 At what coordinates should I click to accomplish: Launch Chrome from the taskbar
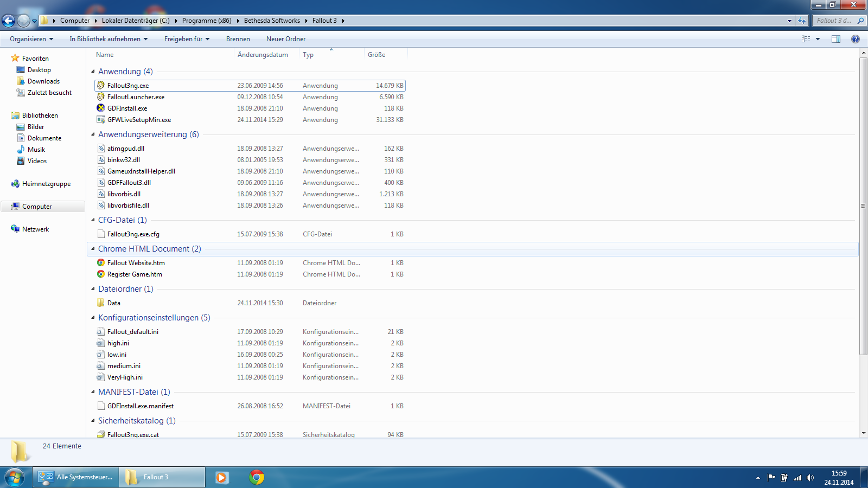pos(257,477)
